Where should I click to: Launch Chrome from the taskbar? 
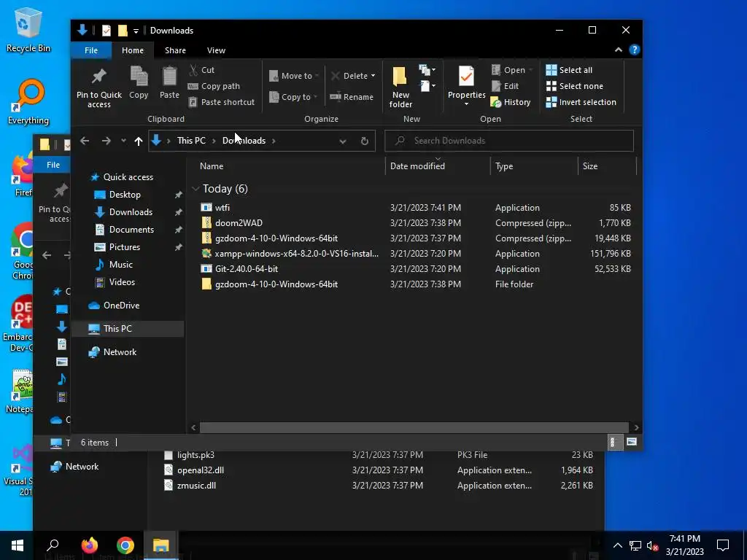pos(125,545)
